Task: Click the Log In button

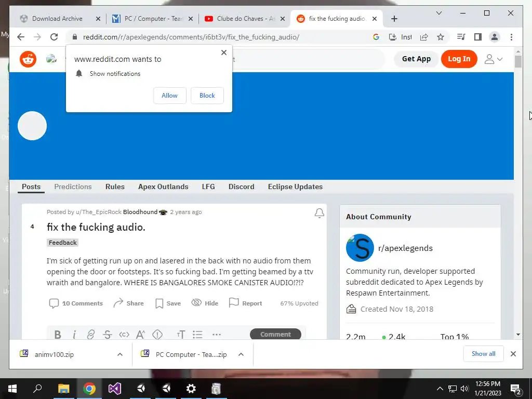Action: coord(459,59)
